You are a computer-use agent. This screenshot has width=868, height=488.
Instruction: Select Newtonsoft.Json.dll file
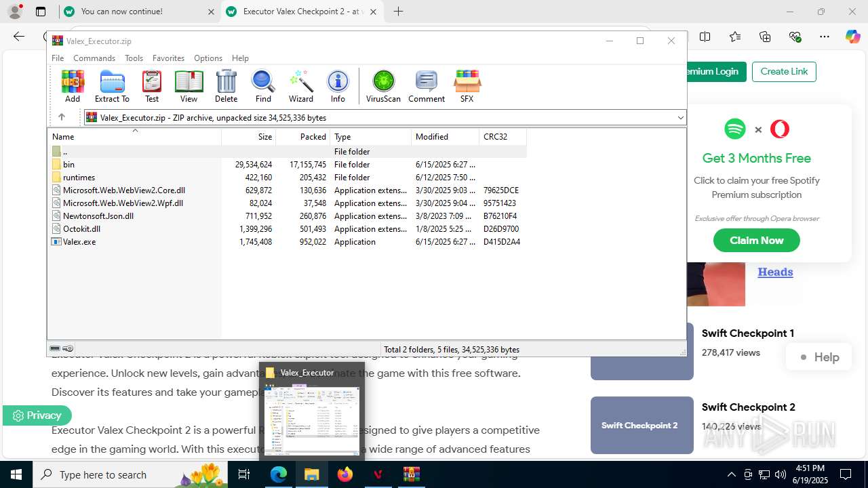click(287, 216)
